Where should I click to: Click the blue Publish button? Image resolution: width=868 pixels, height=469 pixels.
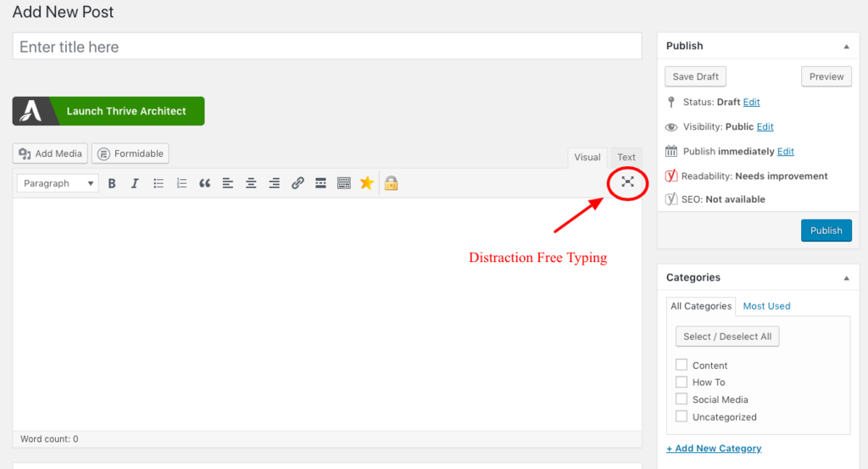click(826, 231)
